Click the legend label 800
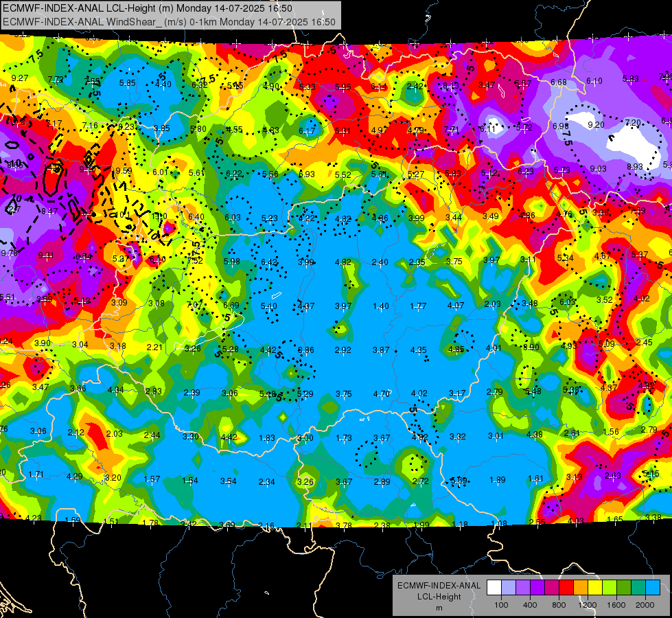Viewport: 672px width, 618px height. (559, 605)
